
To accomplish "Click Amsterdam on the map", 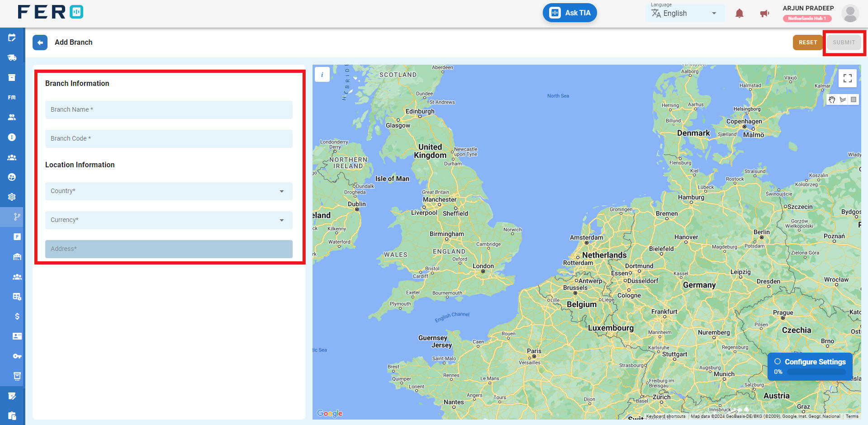I will 586,238.
